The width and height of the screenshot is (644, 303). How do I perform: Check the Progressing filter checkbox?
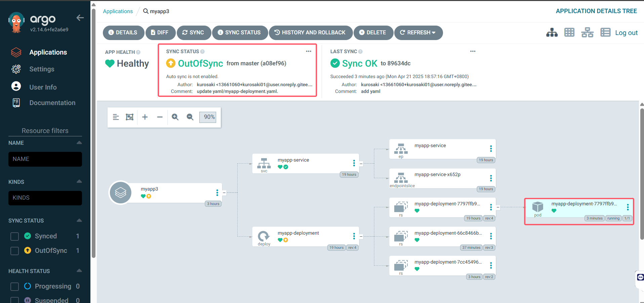[14, 287]
